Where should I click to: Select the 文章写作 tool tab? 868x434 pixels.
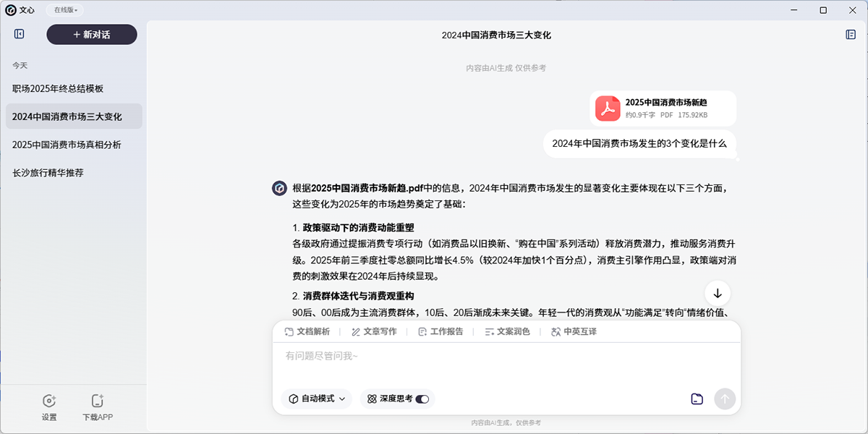click(374, 331)
